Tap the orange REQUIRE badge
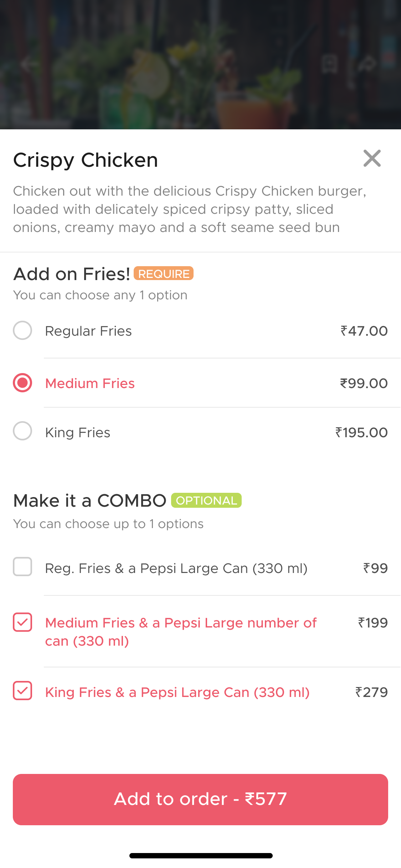This screenshot has width=401, height=868. pyautogui.click(x=164, y=274)
